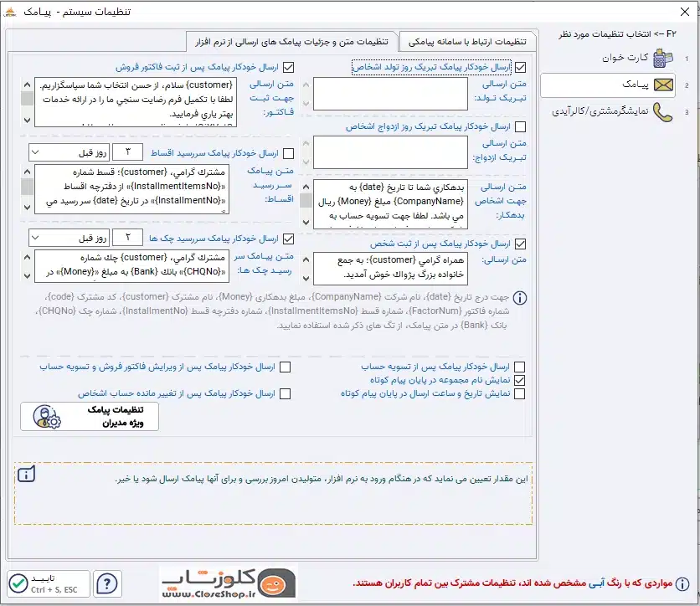Click the help question mark button

[x=107, y=583]
